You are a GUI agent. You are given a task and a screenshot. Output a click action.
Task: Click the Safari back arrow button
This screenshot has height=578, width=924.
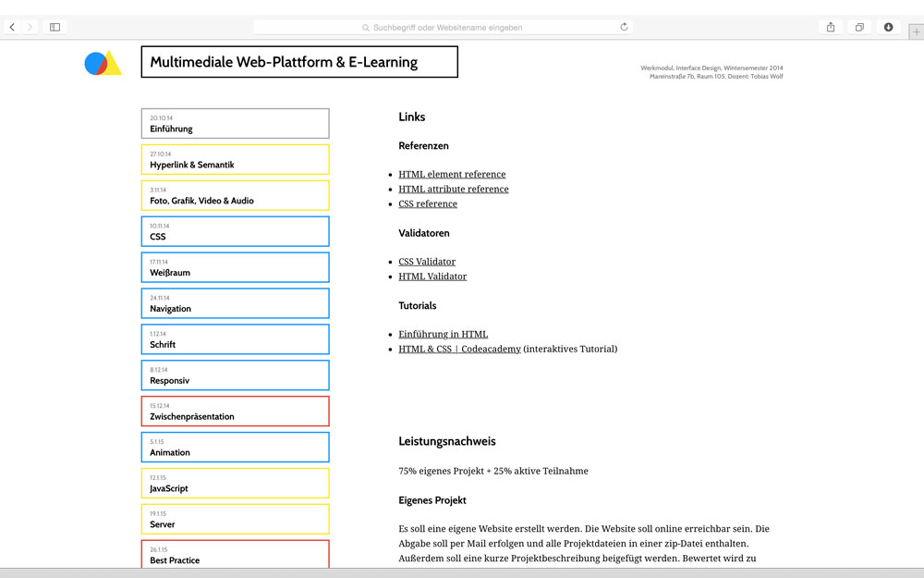point(12,28)
